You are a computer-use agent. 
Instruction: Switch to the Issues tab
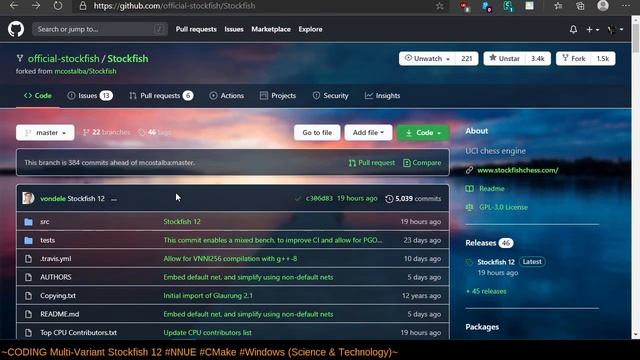pyautogui.click(x=90, y=96)
